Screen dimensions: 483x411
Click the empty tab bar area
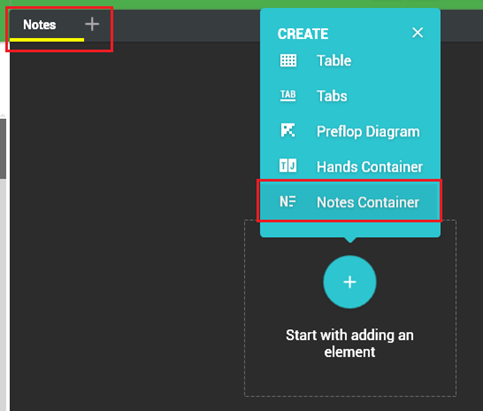[x=187, y=26]
